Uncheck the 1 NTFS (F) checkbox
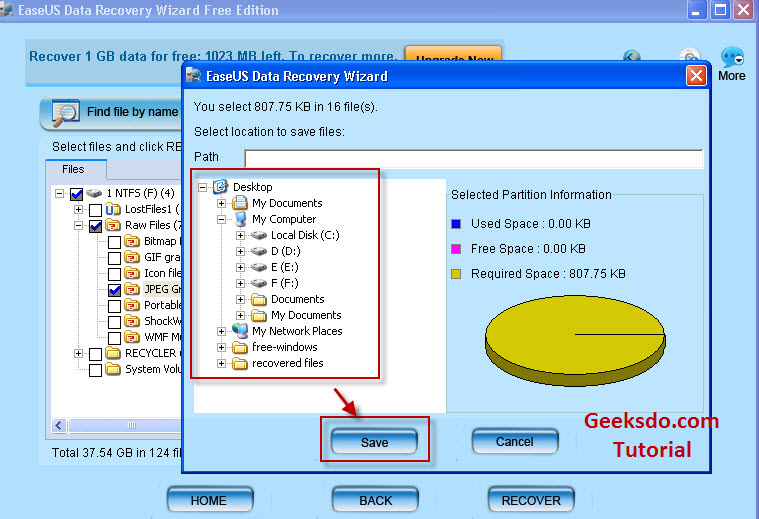The width and height of the screenshot is (759, 519). click(76, 194)
